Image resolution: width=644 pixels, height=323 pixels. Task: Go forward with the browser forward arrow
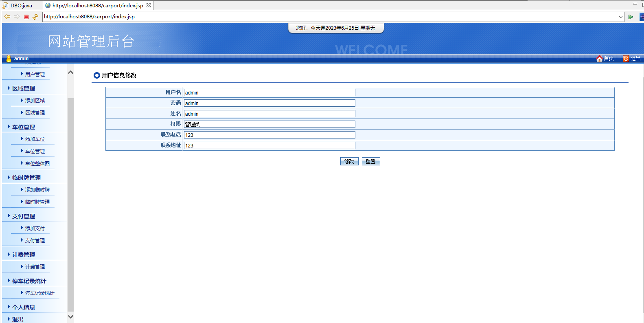(17, 17)
